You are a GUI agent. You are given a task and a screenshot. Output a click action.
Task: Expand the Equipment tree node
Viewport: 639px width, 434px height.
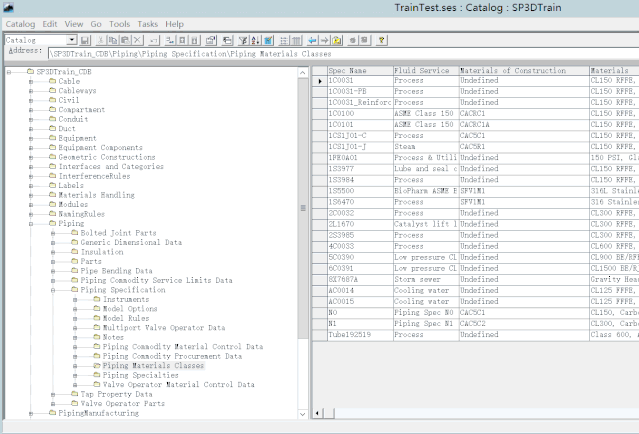point(31,139)
